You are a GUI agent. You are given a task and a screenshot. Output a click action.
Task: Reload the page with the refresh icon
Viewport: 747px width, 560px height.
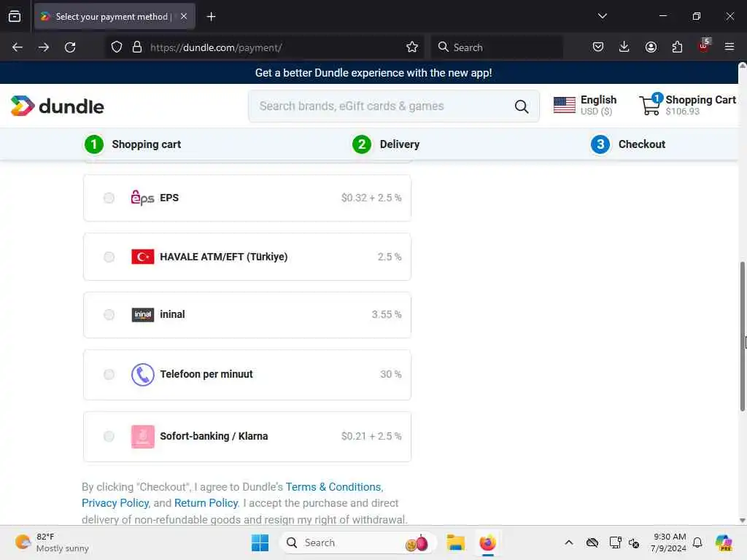coord(70,47)
